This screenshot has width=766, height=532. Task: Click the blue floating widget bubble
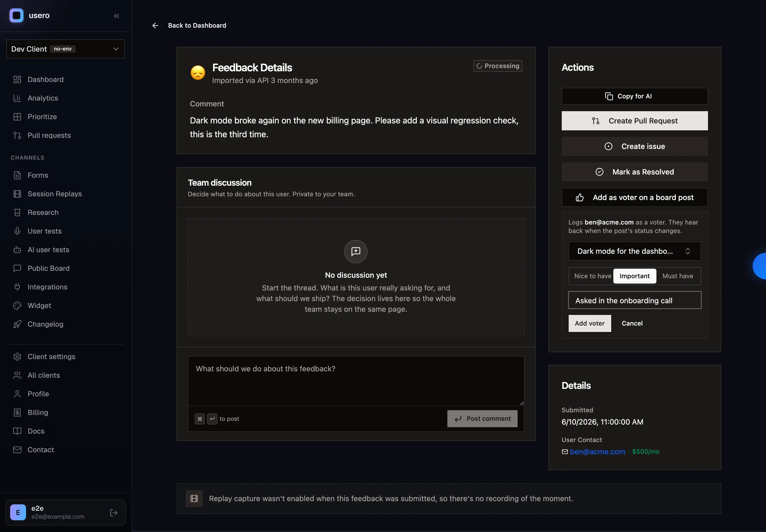(760, 266)
